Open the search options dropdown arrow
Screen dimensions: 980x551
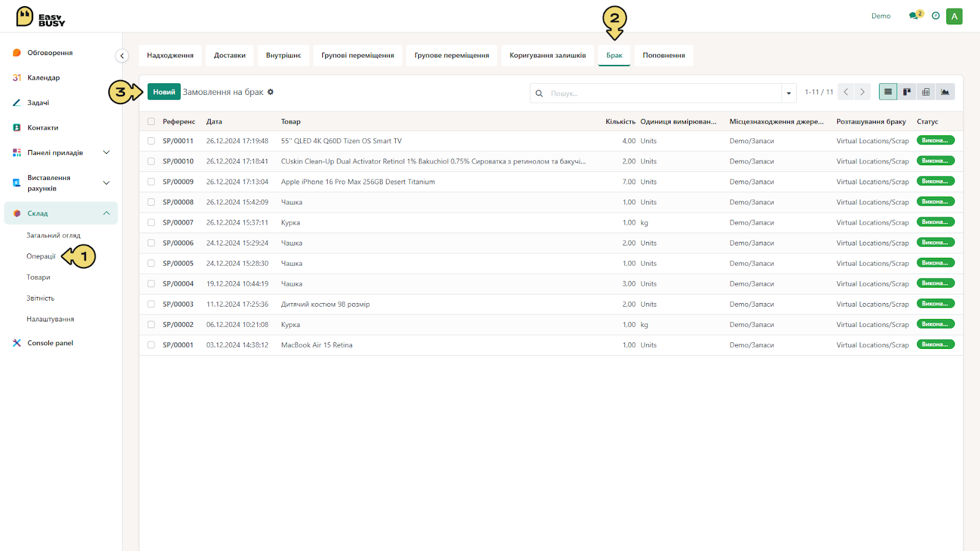pos(789,93)
